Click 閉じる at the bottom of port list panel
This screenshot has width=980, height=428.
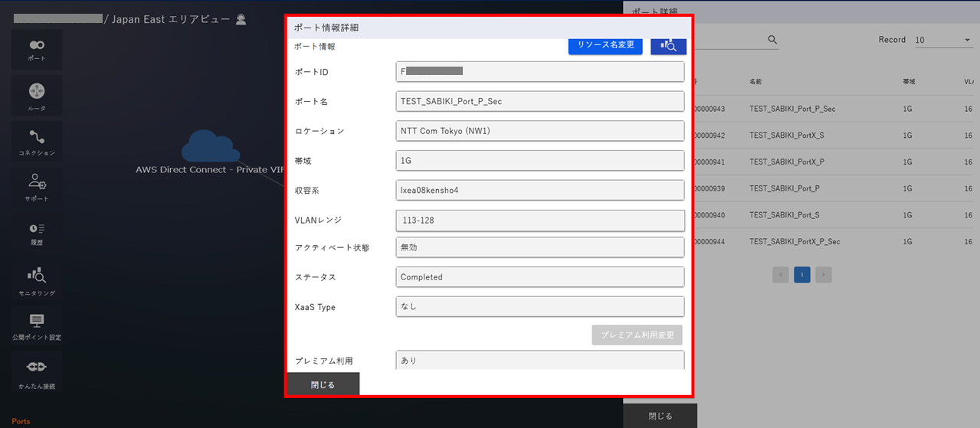(x=660, y=416)
